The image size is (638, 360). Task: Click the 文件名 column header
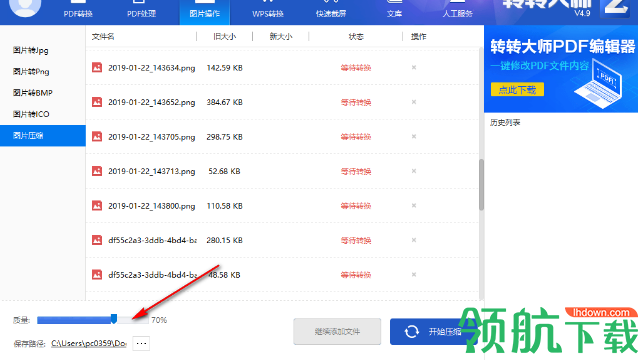coord(103,37)
